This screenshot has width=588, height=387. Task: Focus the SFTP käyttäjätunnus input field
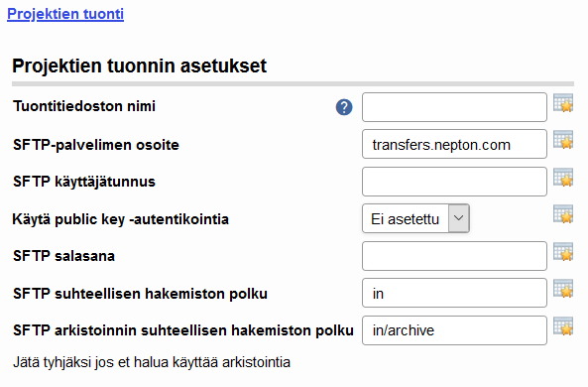[454, 182]
